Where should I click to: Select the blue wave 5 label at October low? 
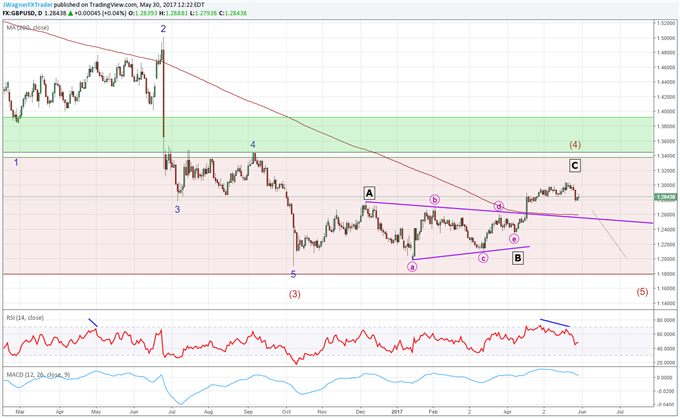tap(293, 274)
